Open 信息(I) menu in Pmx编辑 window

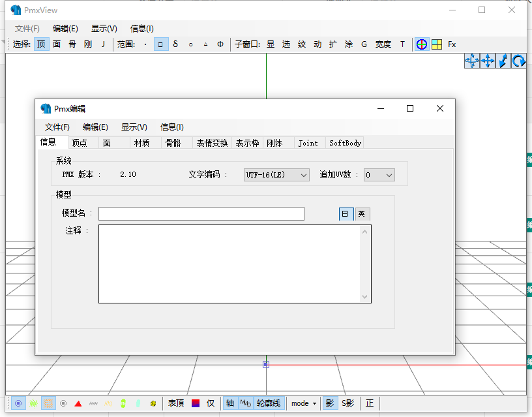[171, 127]
